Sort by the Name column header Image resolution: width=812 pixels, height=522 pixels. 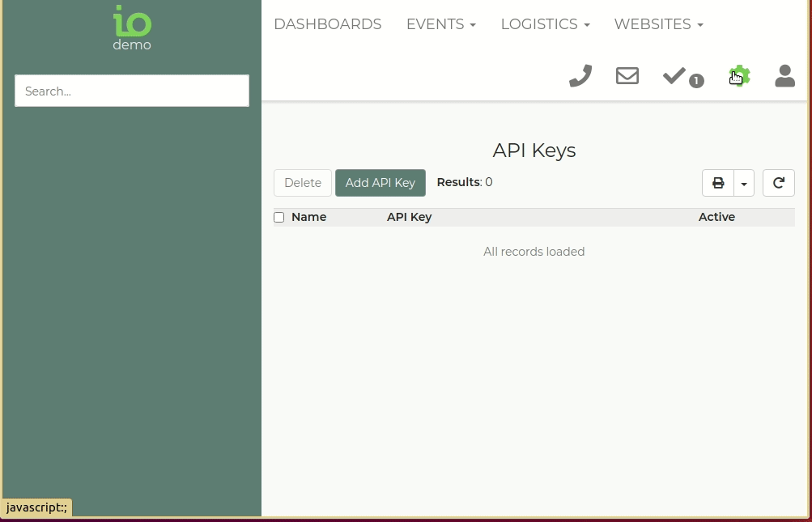click(308, 217)
